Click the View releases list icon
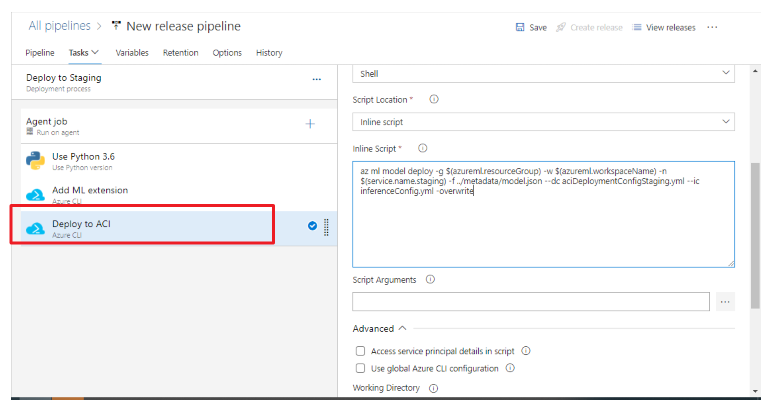This screenshot has width=763, height=403. coord(636,27)
